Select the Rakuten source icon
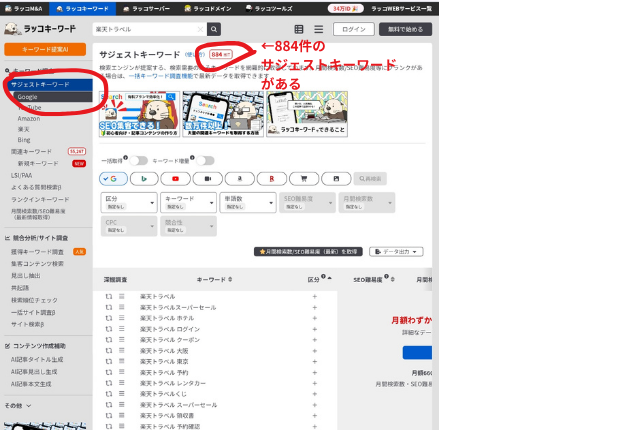 point(271,178)
